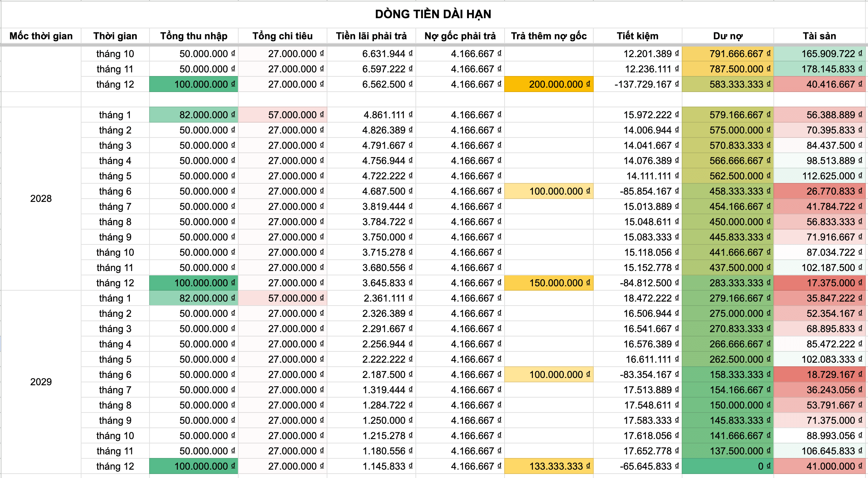Viewport: 868px width, 478px height.
Task: Select savings cell -65.645.833
Action: [638, 466]
